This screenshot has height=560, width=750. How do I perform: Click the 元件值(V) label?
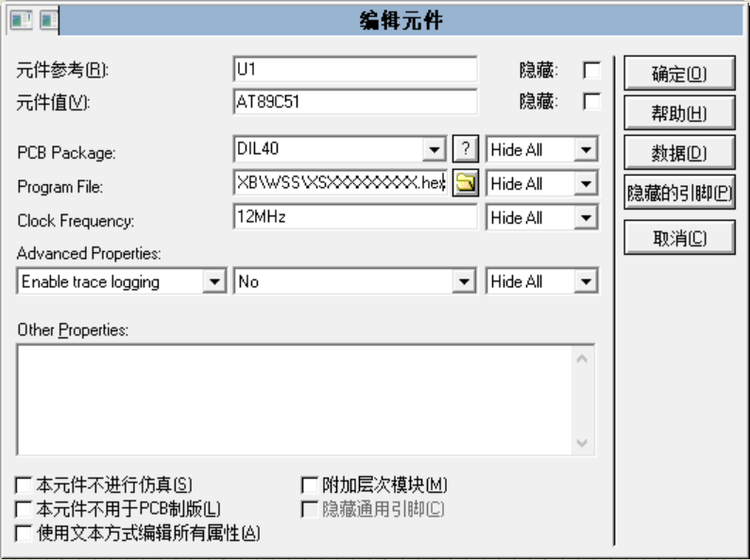pos(53,102)
